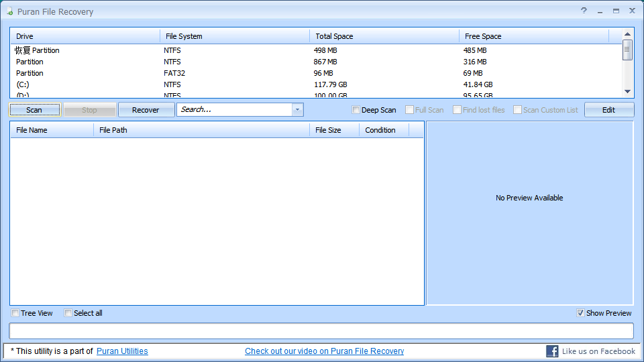Click the 41.84 GB free space cell
Viewport: 644px width, 362px height.
[478, 84]
